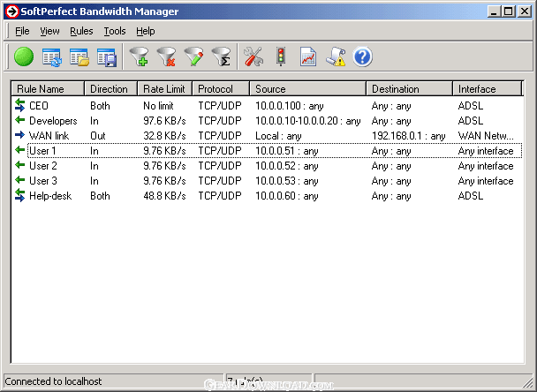Click the User 3 green arrow icon
The image size is (537, 392).
point(19,180)
